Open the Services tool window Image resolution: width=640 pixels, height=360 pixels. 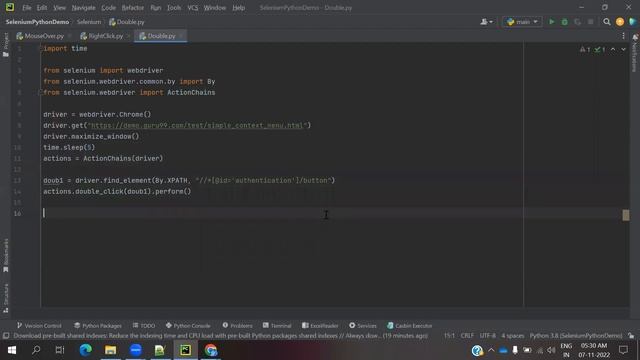pos(362,325)
